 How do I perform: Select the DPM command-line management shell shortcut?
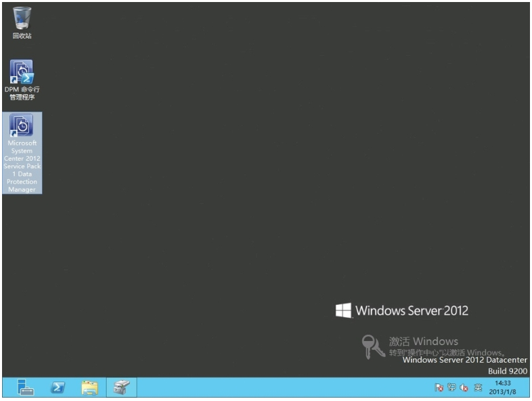click(x=22, y=80)
